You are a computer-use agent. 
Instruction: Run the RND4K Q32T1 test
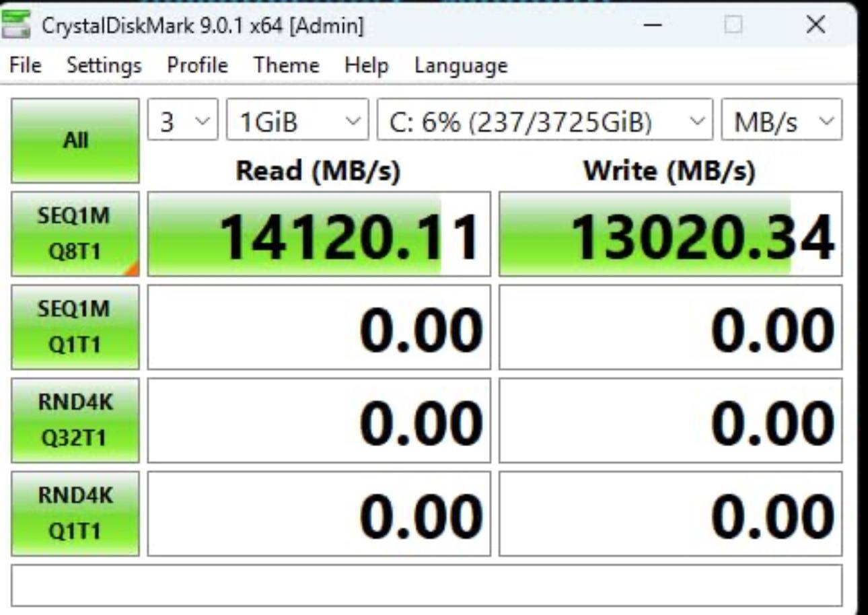(x=75, y=420)
